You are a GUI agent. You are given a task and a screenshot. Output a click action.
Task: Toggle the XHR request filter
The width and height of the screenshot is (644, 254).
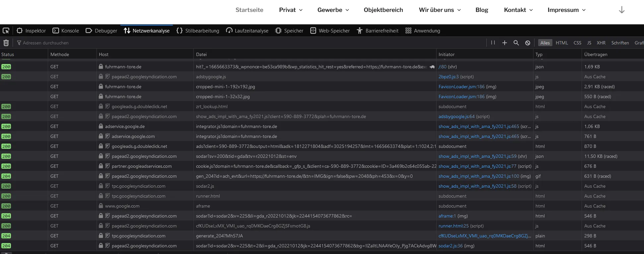coord(601,43)
